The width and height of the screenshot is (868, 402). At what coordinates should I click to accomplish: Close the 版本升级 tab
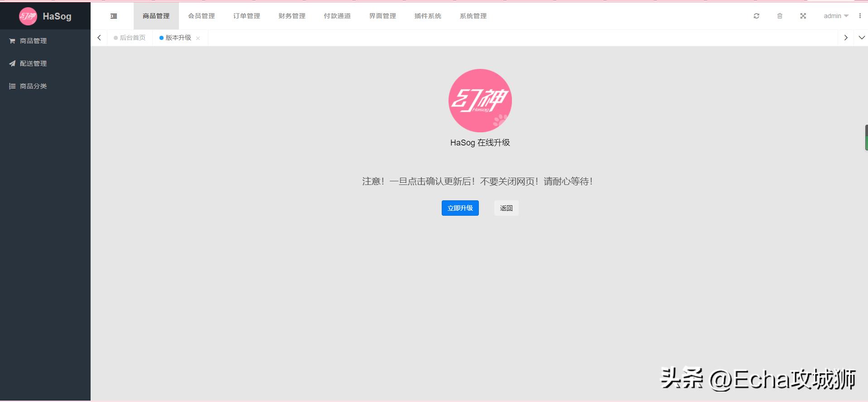click(198, 38)
